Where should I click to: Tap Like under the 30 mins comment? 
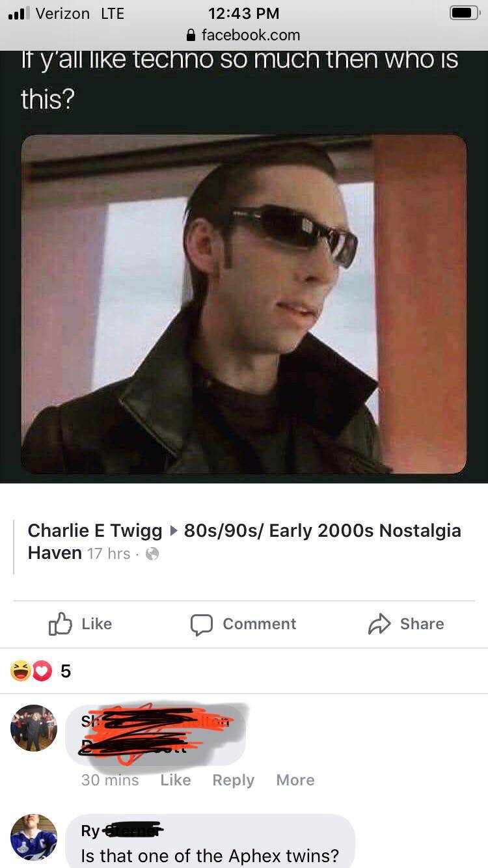click(x=176, y=780)
